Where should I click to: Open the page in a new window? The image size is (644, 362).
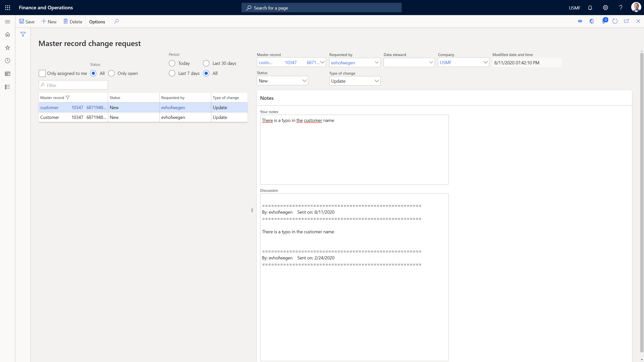pos(626,21)
